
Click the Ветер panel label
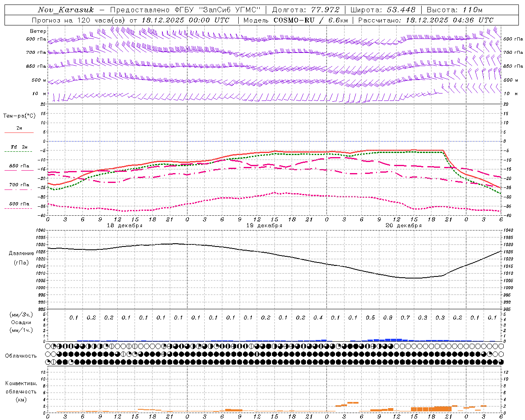(38, 31)
